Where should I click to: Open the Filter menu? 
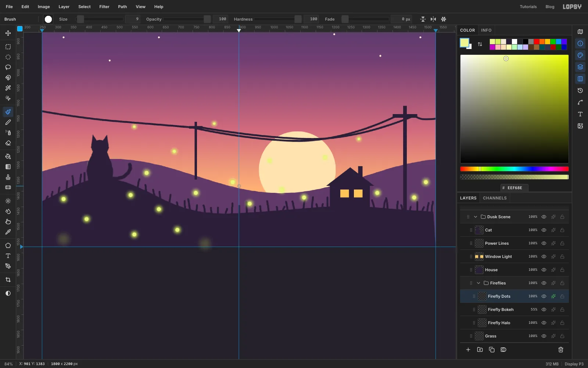104,7
